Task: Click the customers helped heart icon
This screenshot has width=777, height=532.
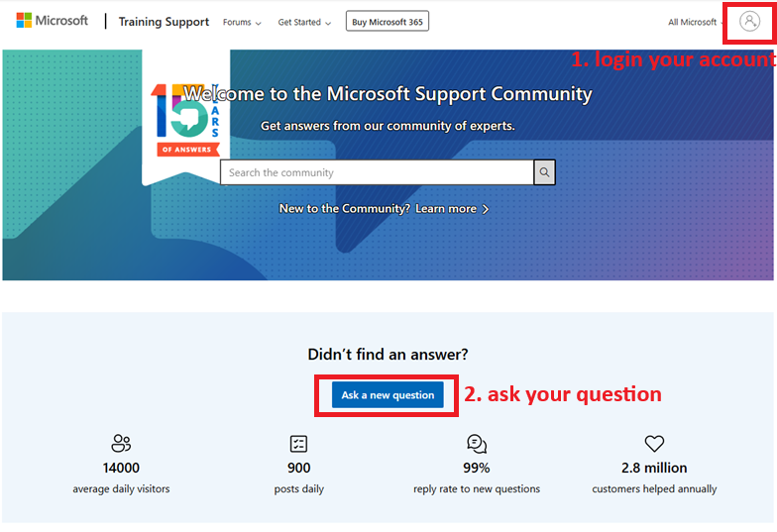Action: point(654,444)
